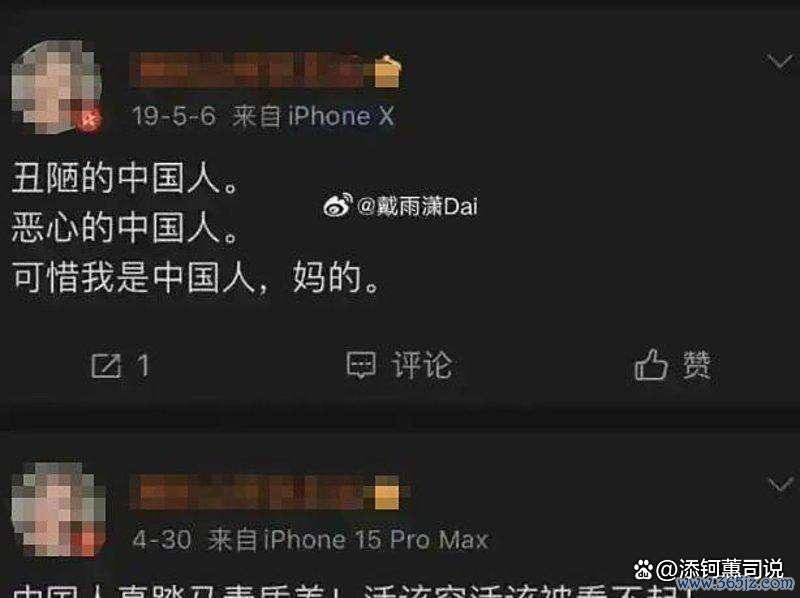Click the paw icon near @添钶蕙司说 watermark
The height and width of the screenshot is (598, 800).
[x=644, y=569]
